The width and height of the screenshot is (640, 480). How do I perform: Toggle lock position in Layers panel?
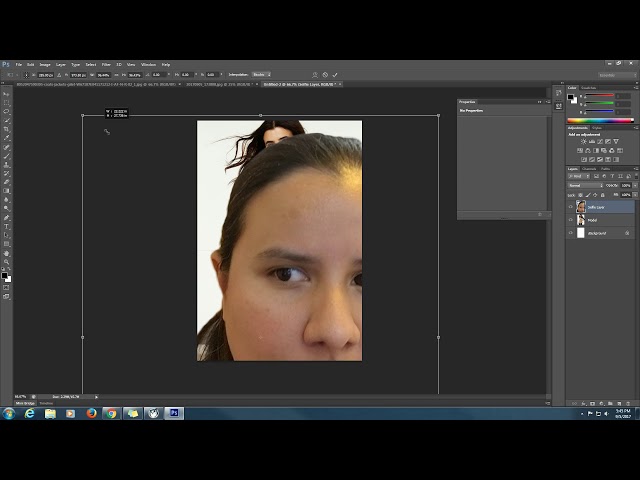[595, 195]
